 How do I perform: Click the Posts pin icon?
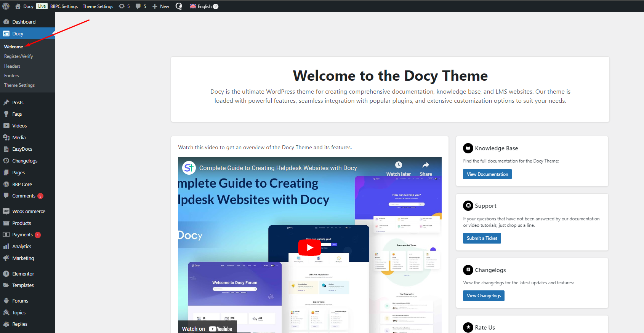click(6, 102)
